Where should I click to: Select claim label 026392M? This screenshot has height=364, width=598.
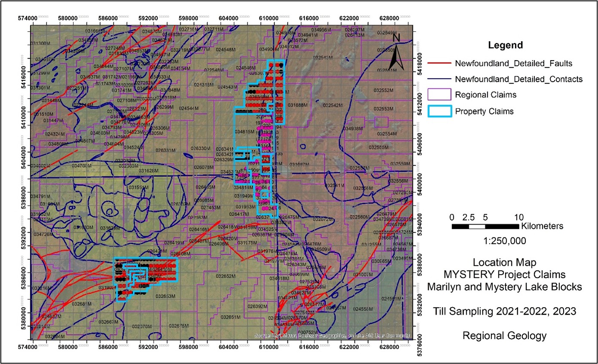point(257,306)
